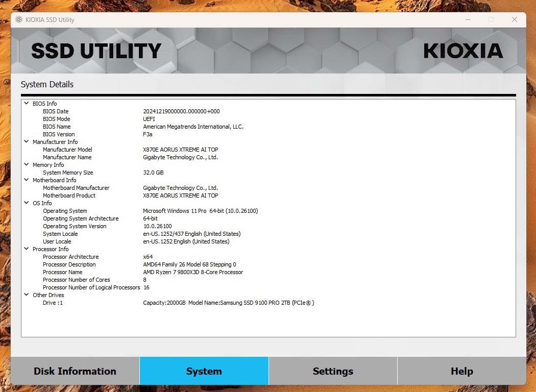Switch to the Settings tab

[x=333, y=371]
